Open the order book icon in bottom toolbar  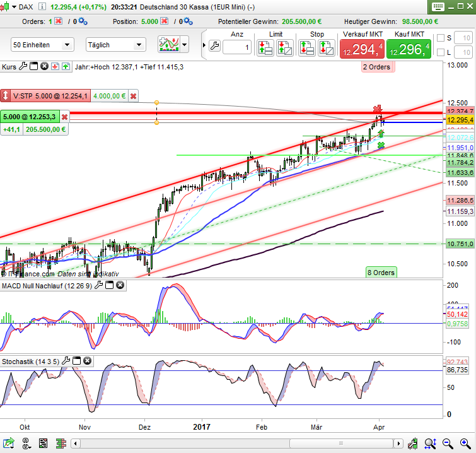pyautogui.click(x=61, y=444)
